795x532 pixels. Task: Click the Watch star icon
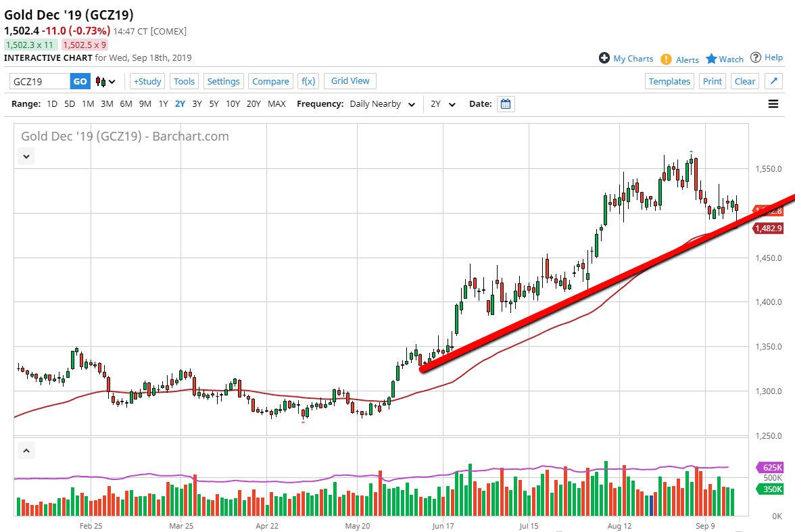711,59
